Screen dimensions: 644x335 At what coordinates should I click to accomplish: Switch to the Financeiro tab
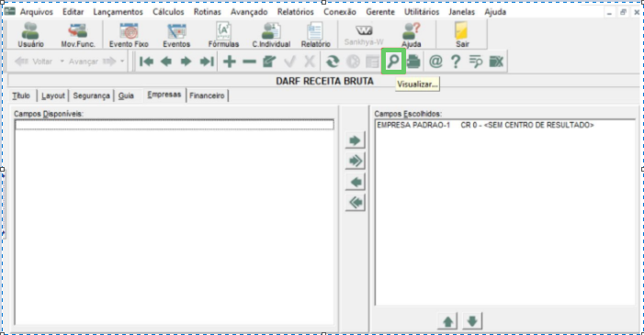(x=207, y=95)
